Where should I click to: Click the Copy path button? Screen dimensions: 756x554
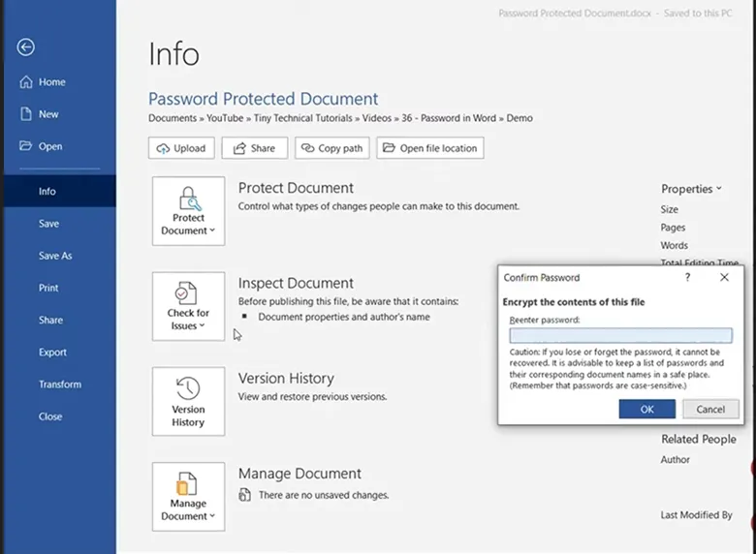(x=332, y=148)
